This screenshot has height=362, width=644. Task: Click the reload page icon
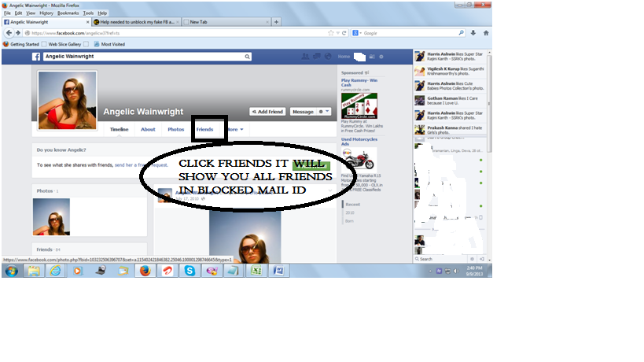(344, 33)
